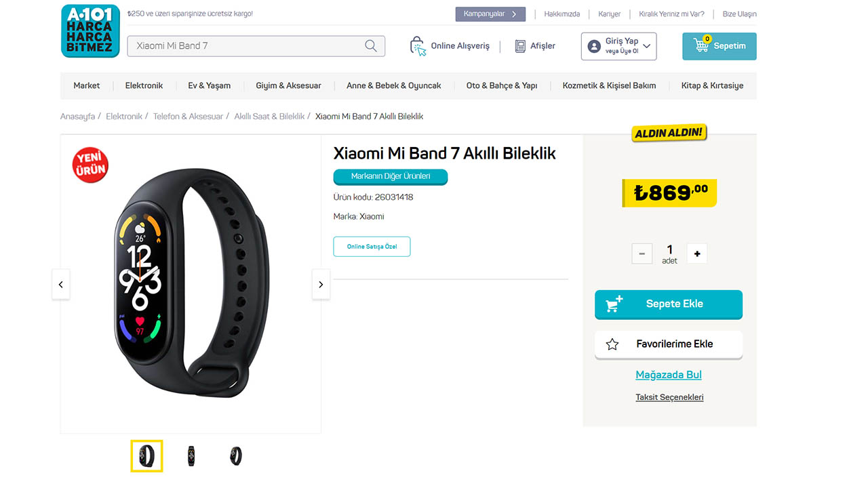Click the Online Alışveriş bag icon
868x488 pixels.
click(x=418, y=46)
